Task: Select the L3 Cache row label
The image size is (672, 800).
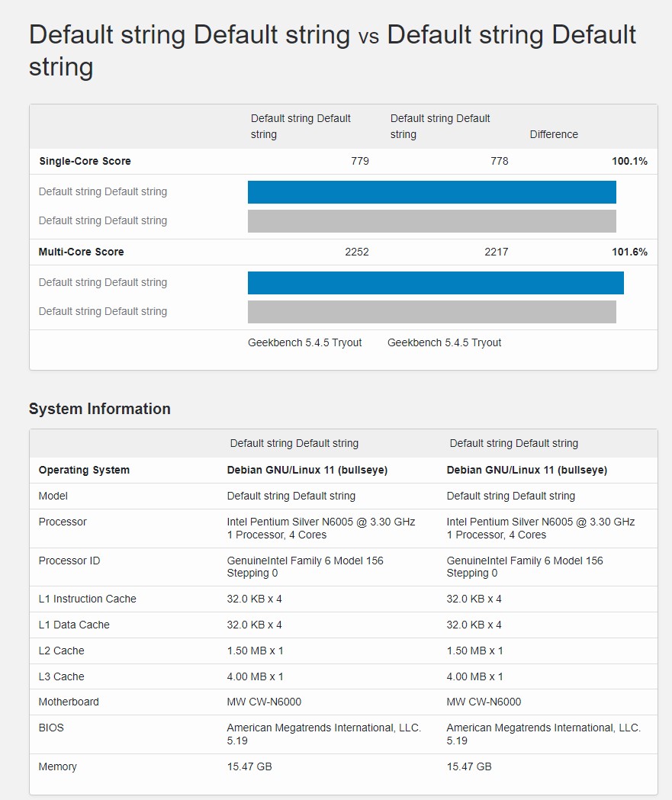Action: point(61,676)
